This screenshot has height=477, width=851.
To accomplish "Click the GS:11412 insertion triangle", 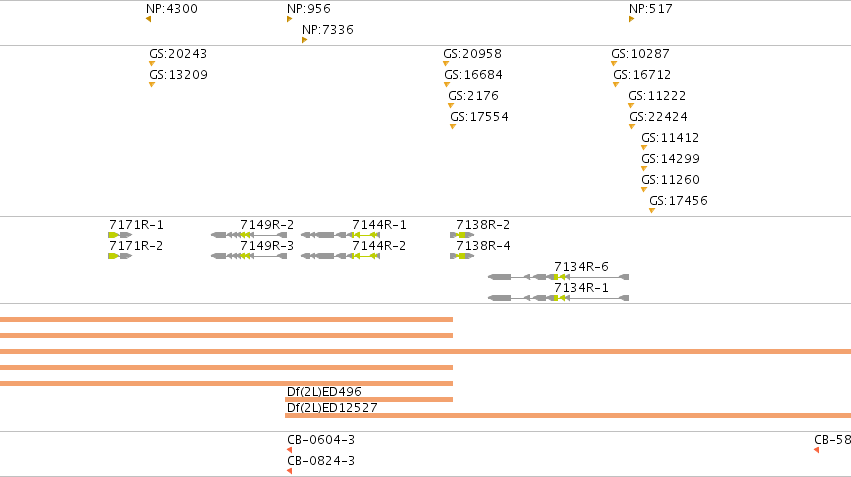I will coord(644,148).
